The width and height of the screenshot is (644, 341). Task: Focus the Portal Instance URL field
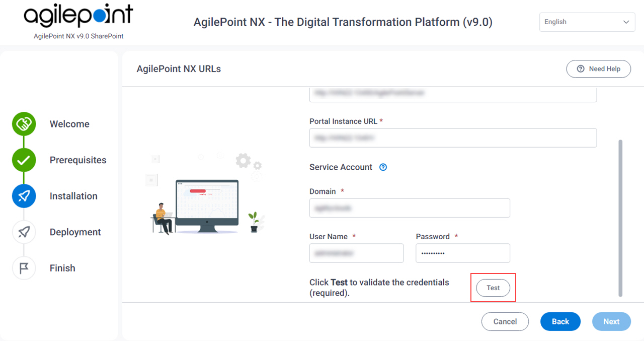tap(453, 138)
